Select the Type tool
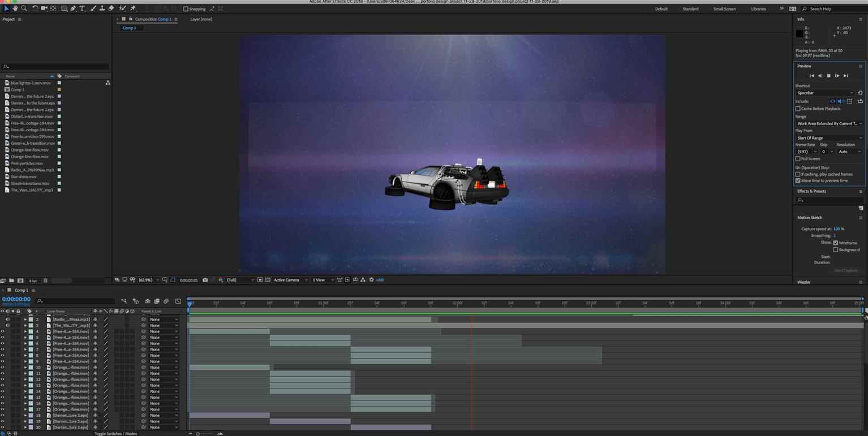 [x=82, y=8]
